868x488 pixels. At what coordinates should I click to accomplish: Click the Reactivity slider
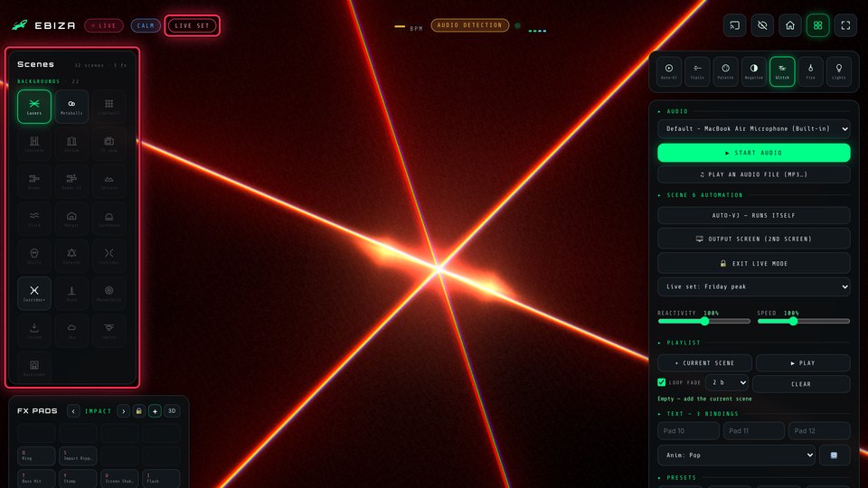pyautogui.click(x=703, y=321)
